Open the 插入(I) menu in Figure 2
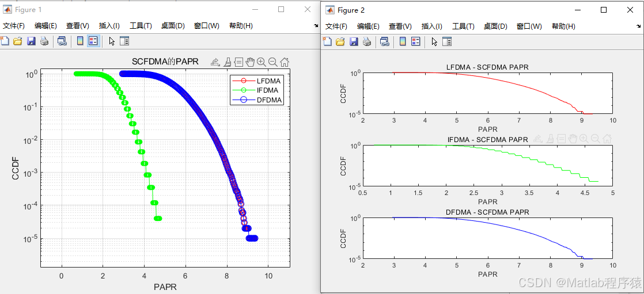The width and height of the screenshot is (644, 294). (x=431, y=26)
